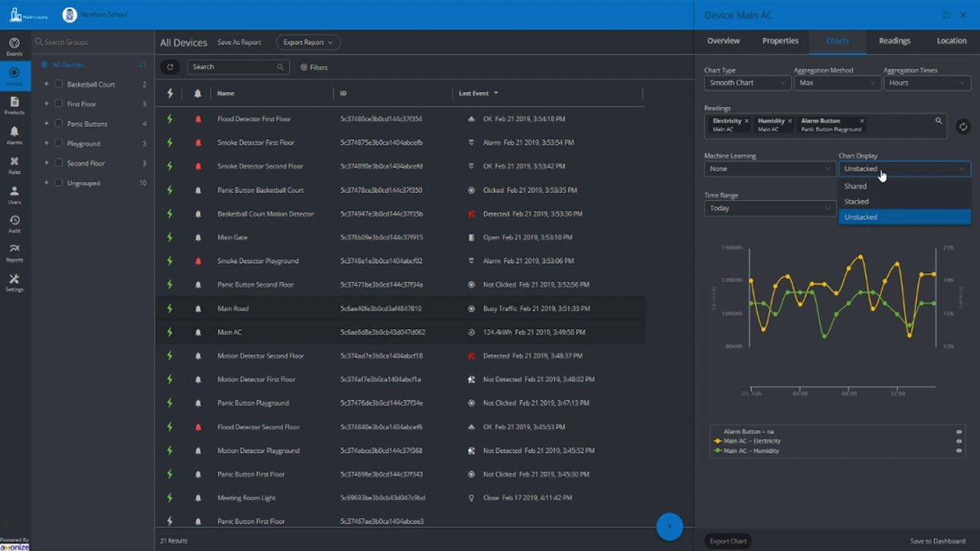Select the Main Road device row
The image size is (980, 551).
point(400,308)
